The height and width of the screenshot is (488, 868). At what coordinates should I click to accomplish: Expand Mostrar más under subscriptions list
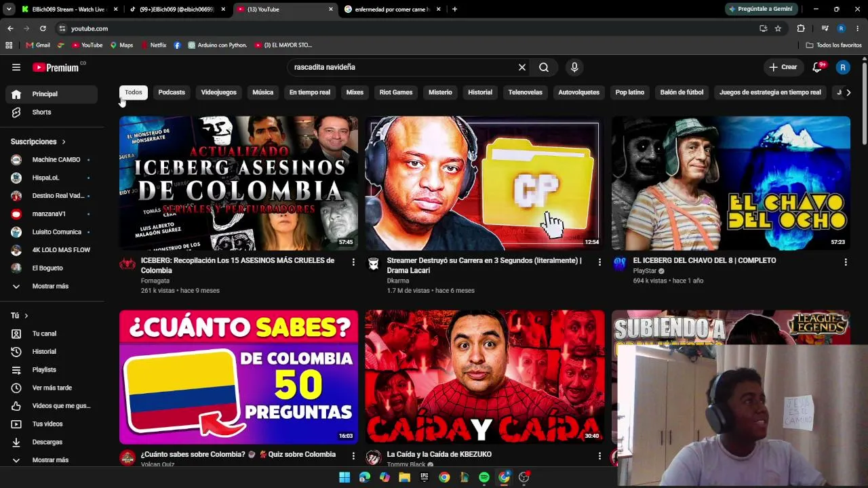(52, 286)
